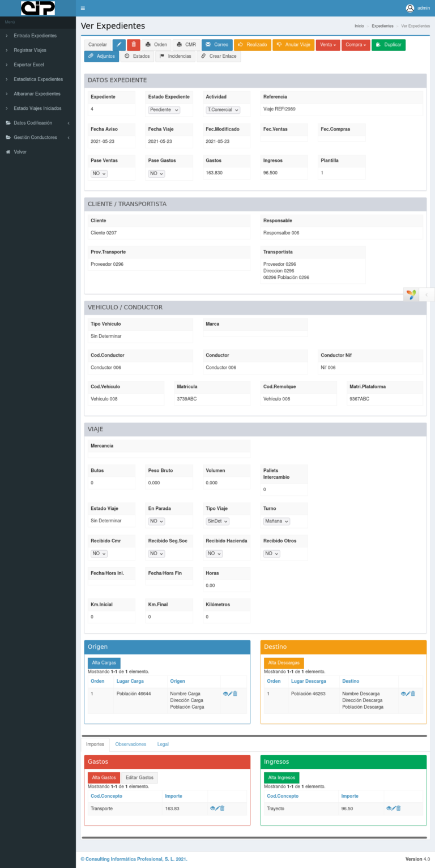435x868 pixels.
Task: Open the Venta dropdown button
Action: (x=328, y=45)
